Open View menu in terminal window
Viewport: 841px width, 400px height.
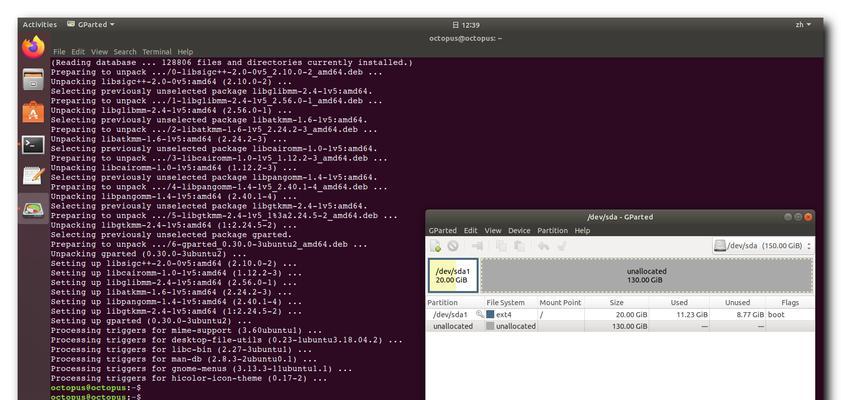point(99,52)
